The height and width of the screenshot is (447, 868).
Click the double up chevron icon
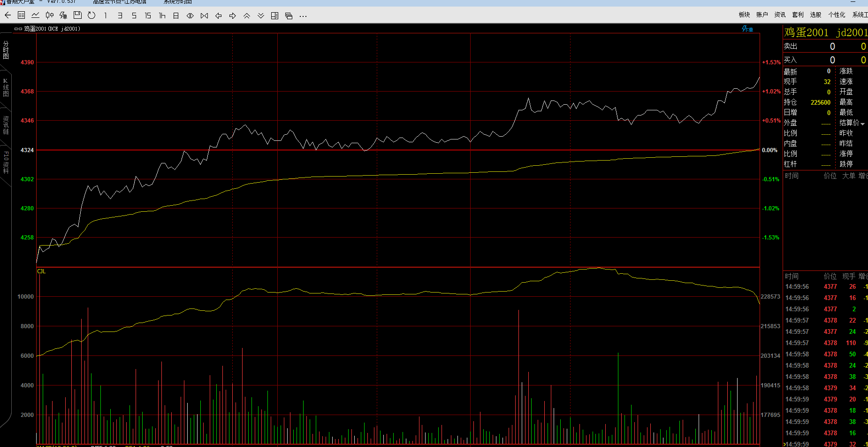pos(247,15)
